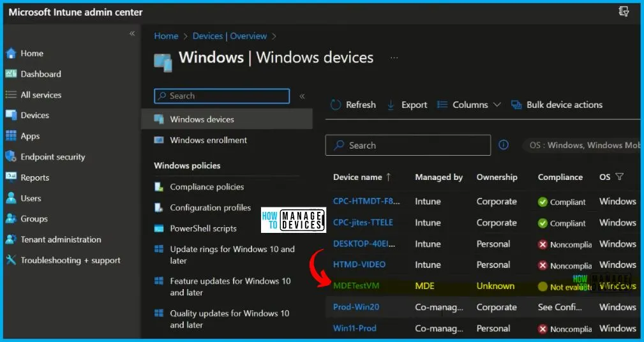644x342 pixels.
Task: Click the Windows devices page title icon
Action: click(163, 63)
